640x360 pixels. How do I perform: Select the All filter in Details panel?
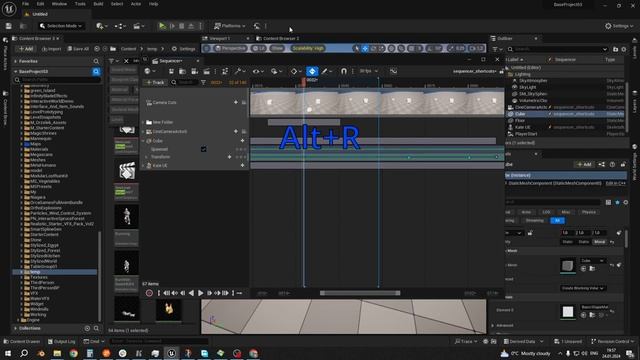point(558,220)
